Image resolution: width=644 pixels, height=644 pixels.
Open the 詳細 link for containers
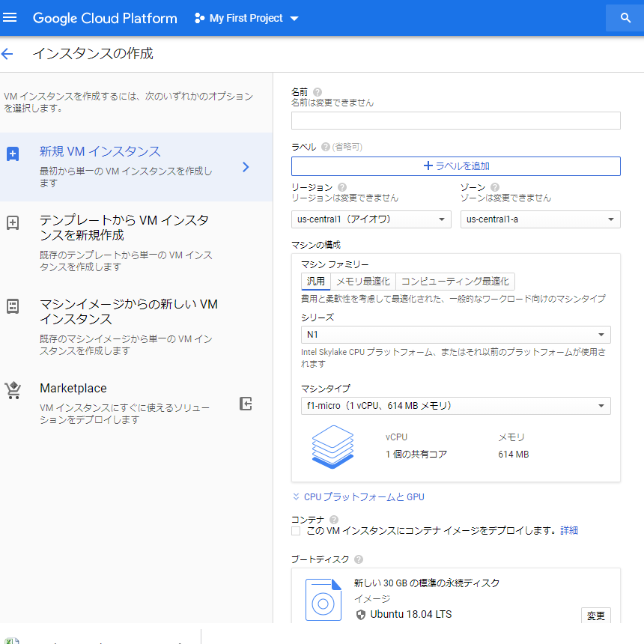[569, 531]
